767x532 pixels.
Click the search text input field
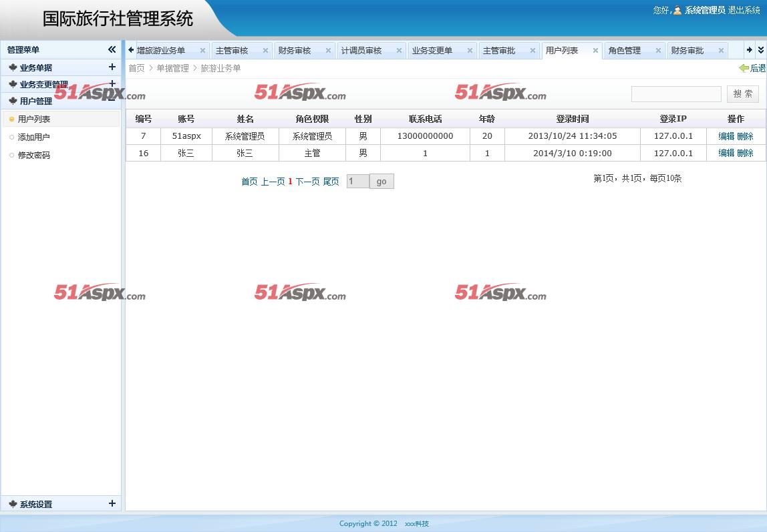pyautogui.click(x=675, y=94)
